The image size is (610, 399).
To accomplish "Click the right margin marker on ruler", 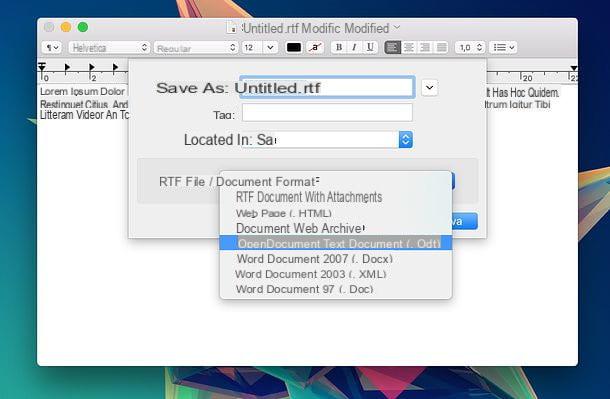I will point(574,68).
